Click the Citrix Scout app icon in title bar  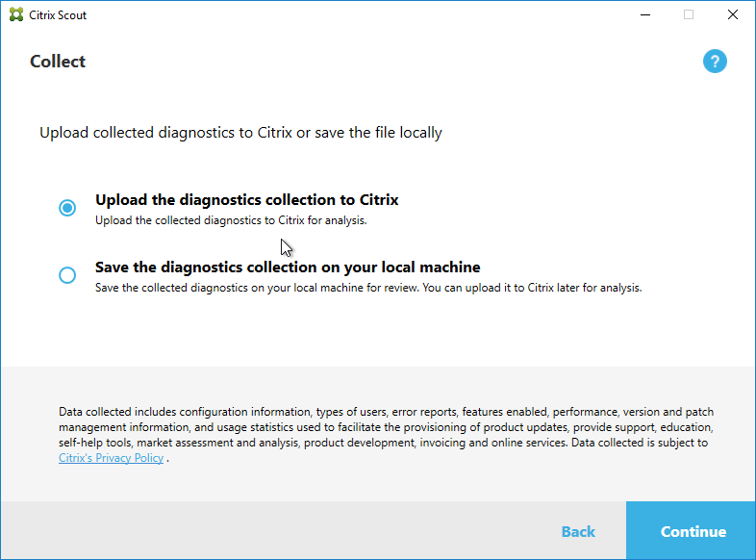coord(16,15)
